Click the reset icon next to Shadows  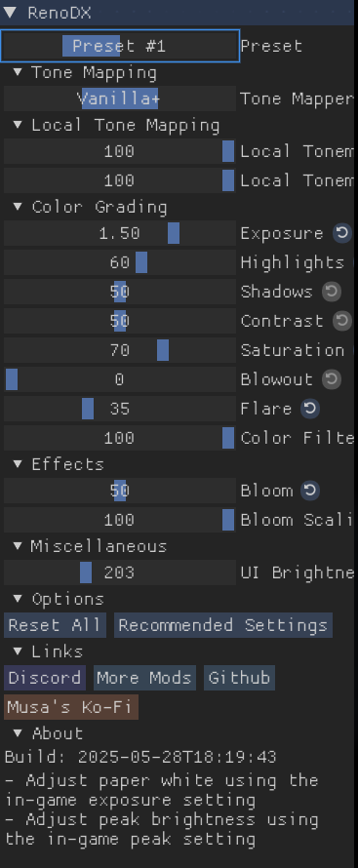pyautogui.click(x=332, y=292)
